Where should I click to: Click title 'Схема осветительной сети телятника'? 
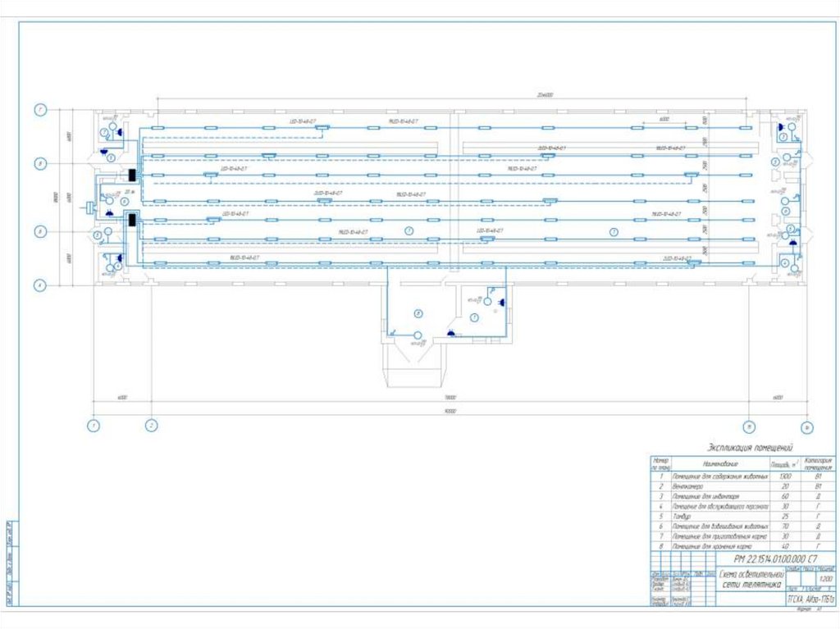pyautogui.click(x=750, y=579)
